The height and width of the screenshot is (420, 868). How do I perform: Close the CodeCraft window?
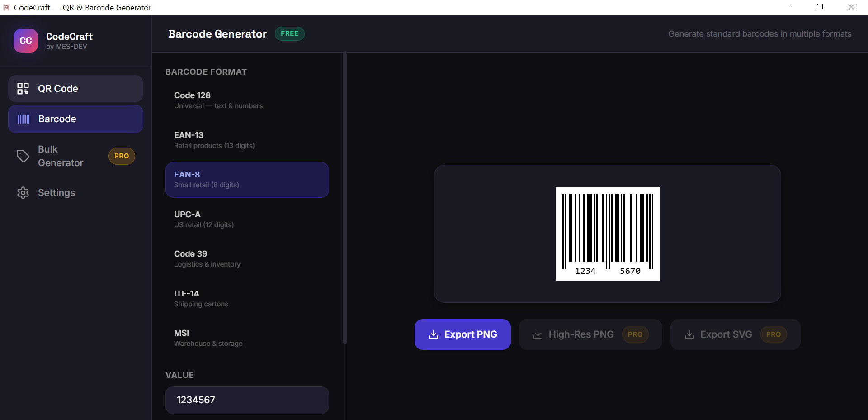851,7
